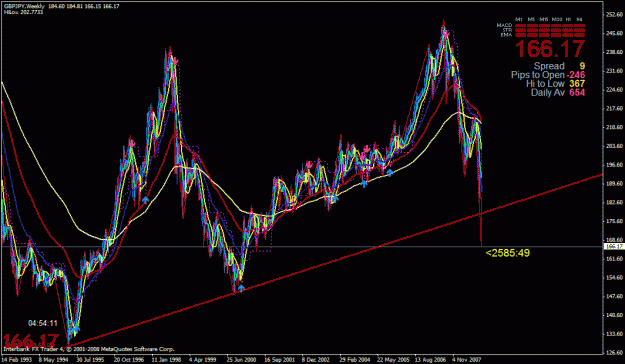Click the 11 Jan 1998 date label
The image size is (625, 364).
(166, 359)
